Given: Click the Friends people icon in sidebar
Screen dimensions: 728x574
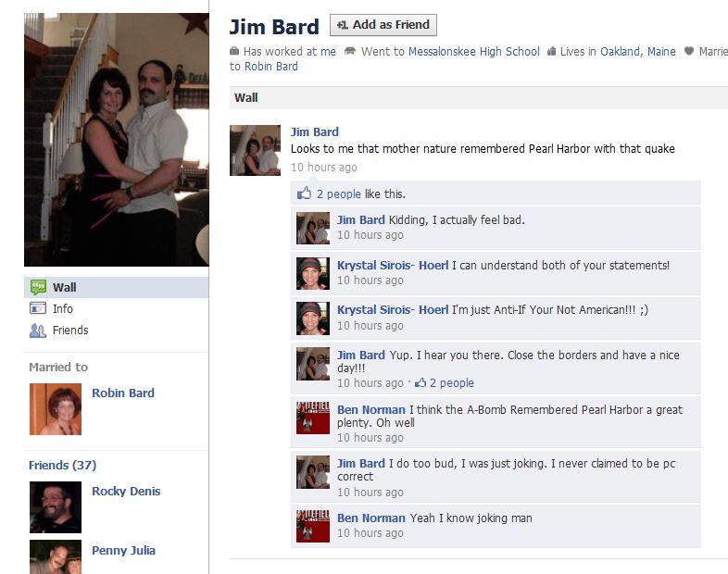Looking at the screenshot, I should coord(38,331).
